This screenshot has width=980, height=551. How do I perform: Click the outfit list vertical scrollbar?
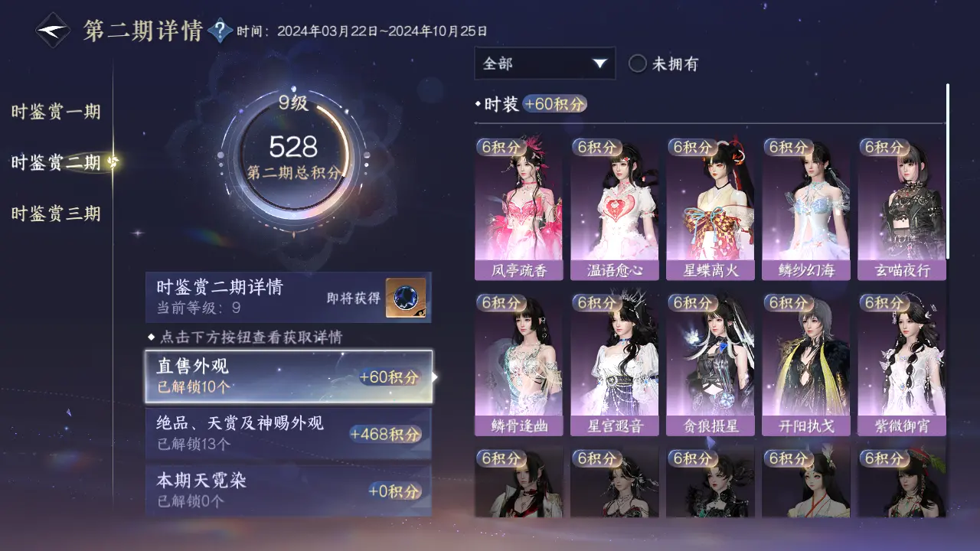coord(948,171)
